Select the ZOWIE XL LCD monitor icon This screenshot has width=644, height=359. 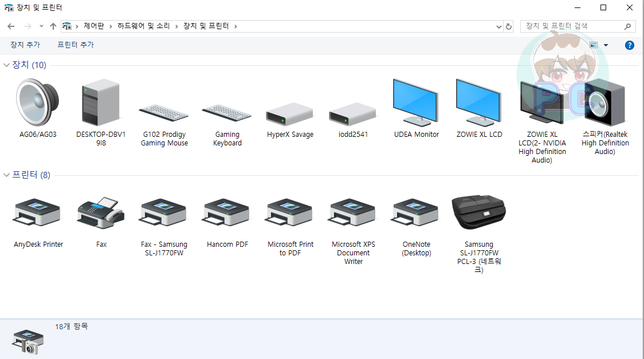click(x=479, y=102)
